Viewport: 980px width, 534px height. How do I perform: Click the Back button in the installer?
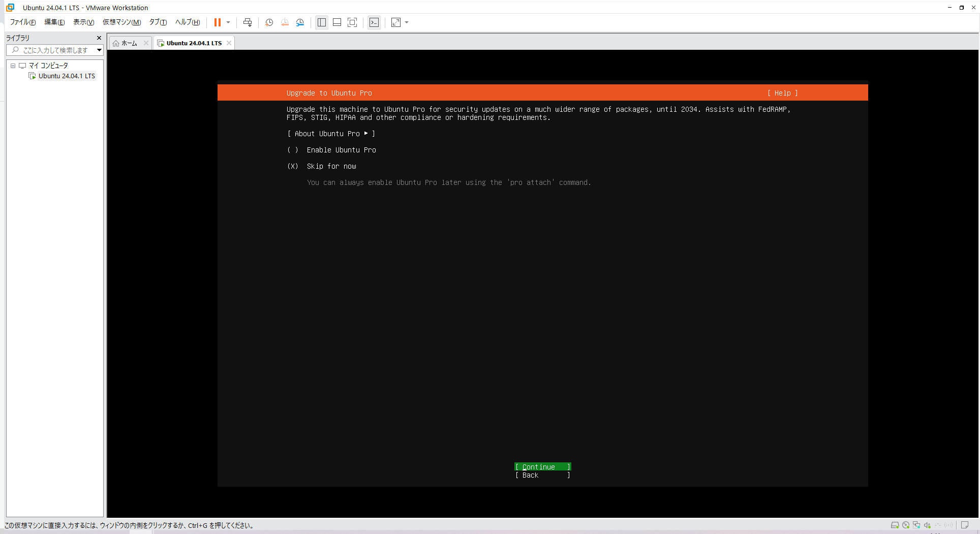pos(542,475)
